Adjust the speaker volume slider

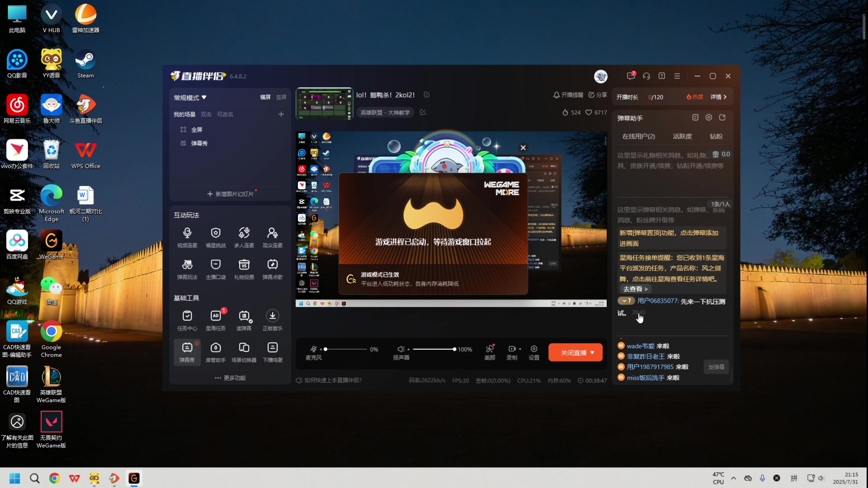[434, 349]
